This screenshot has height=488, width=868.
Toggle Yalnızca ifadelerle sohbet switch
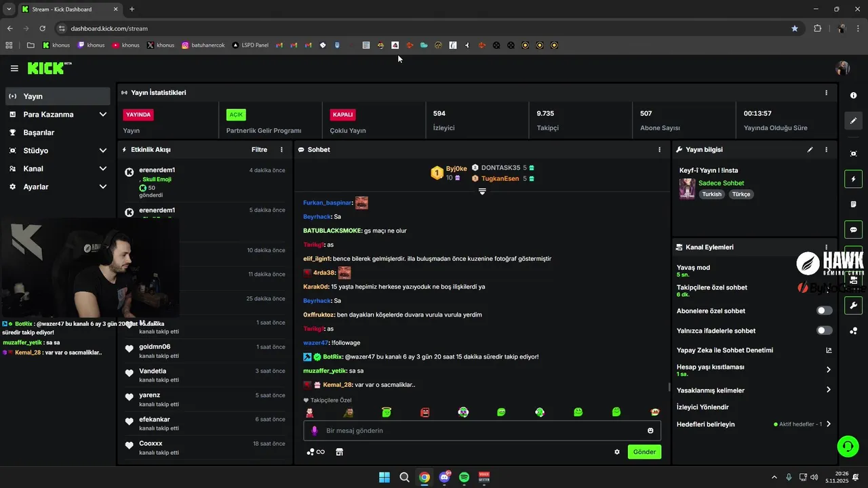[x=824, y=330]
